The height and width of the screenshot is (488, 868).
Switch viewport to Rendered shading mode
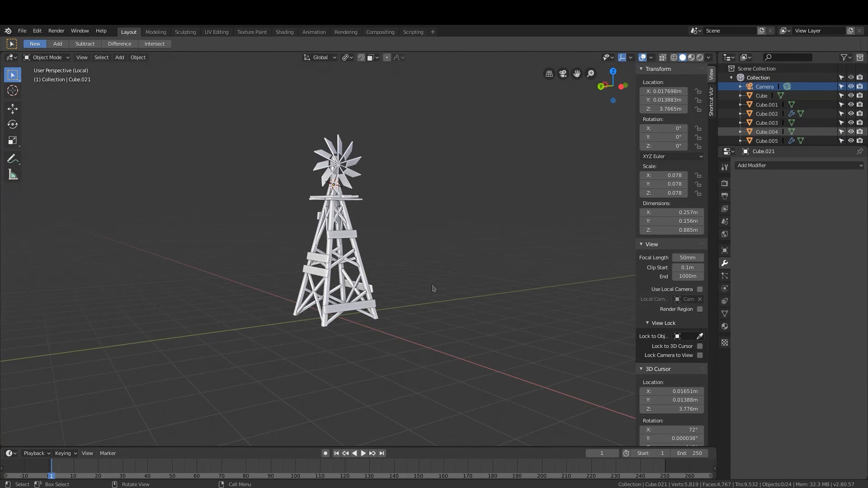pos(699,57)
